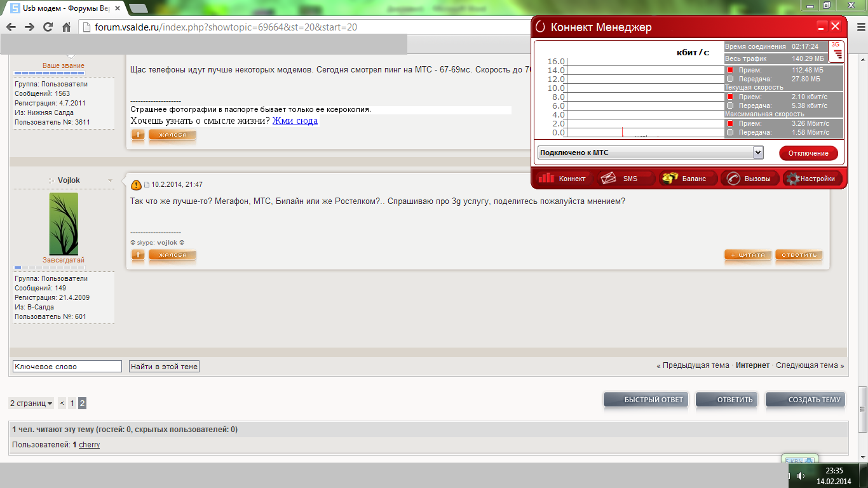Screen dimensions: 868x488
Task: Toggle Прием checkbox under Максимальная скорость
Action: click(730, 123)
